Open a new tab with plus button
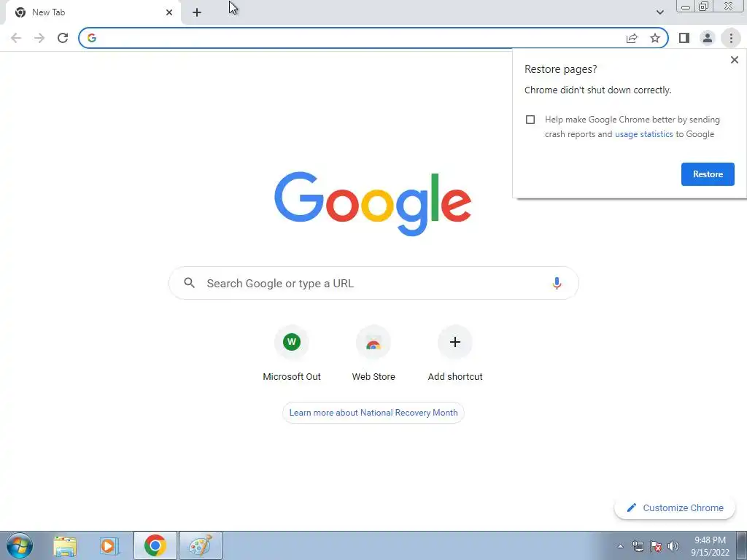Image resolution: width=747 pixels, height=560 pixels. click(x=197, y=12)
